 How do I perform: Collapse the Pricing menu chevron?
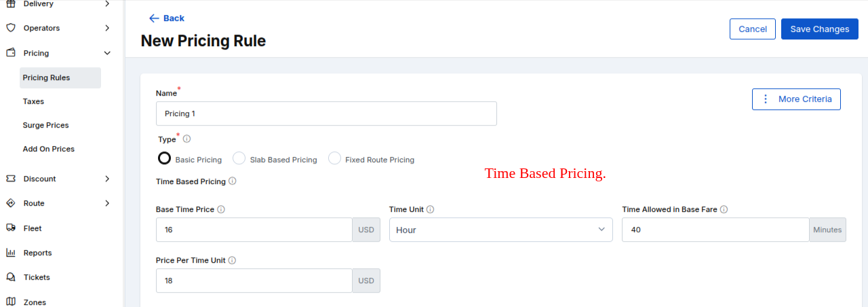click(107, 53)
